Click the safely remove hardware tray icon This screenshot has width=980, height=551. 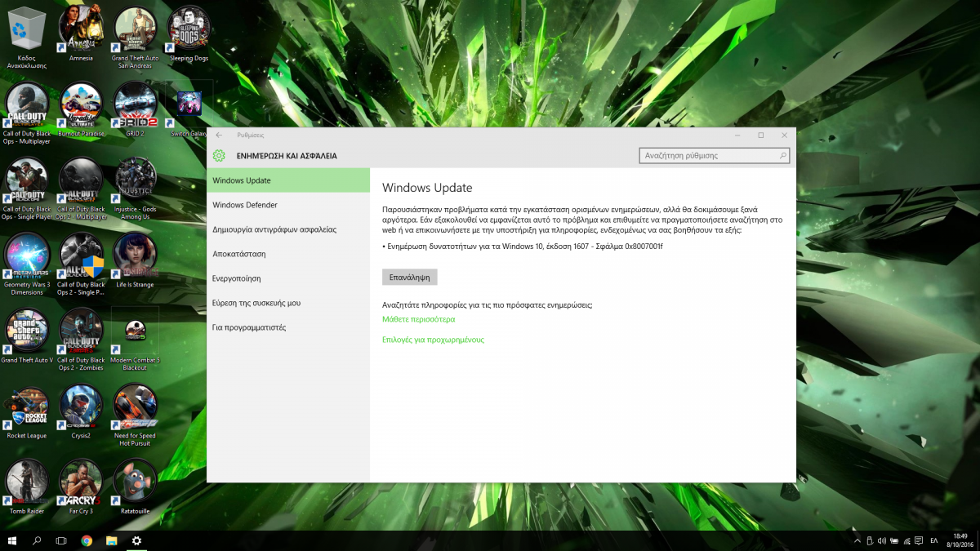(x=870, y=540)
